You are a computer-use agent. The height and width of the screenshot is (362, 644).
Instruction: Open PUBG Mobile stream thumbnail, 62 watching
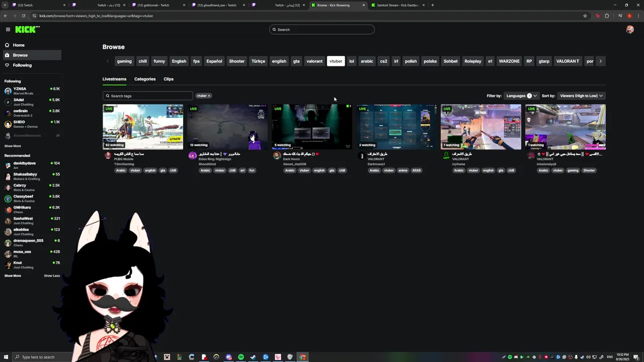pyautogui.click(x=143, y=127)
